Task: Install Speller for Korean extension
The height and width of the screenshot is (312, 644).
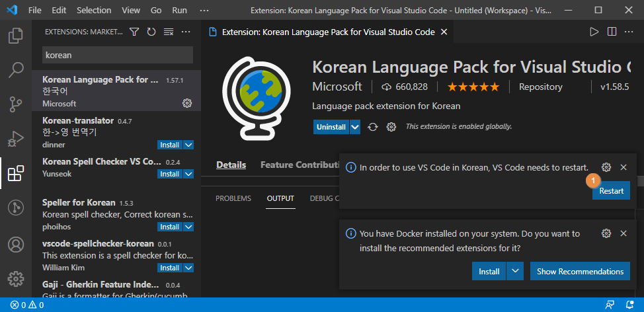Action: 170,227
